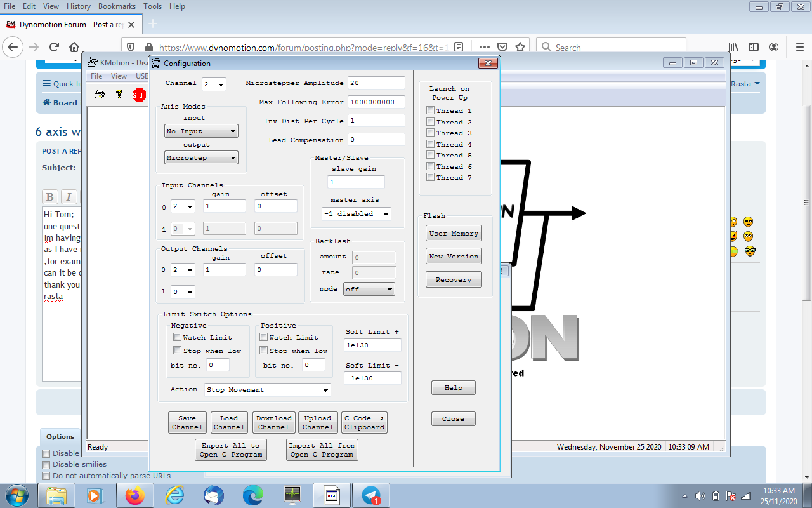Open the Channel number dropdown
812x508 pixels.
(x=214, y=84)
